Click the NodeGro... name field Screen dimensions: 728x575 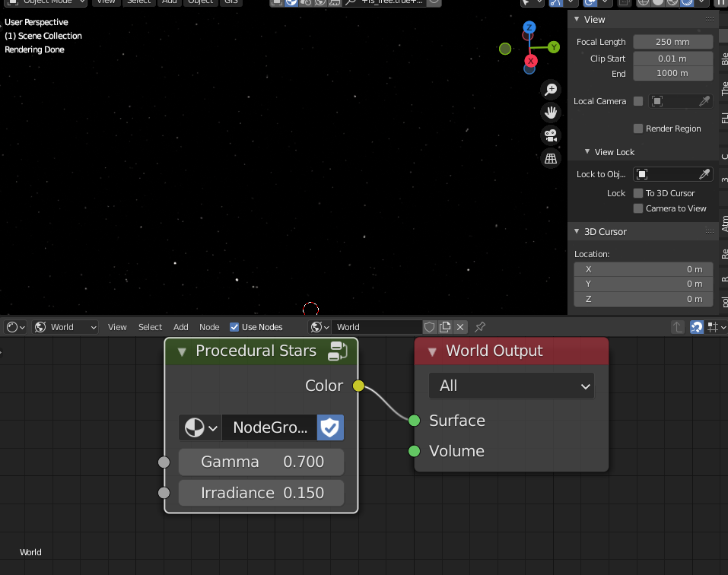[x=270, y=427]
